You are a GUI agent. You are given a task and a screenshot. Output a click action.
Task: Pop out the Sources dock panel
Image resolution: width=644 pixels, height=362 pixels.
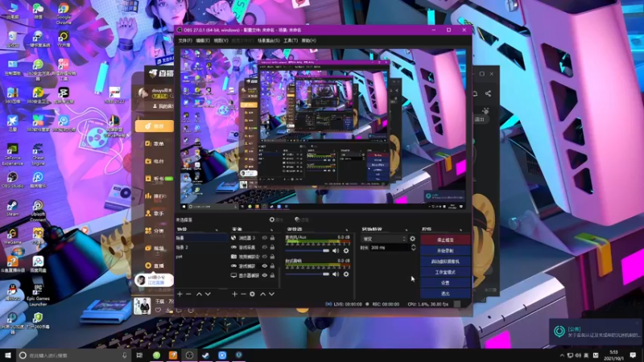click(271, 229)
